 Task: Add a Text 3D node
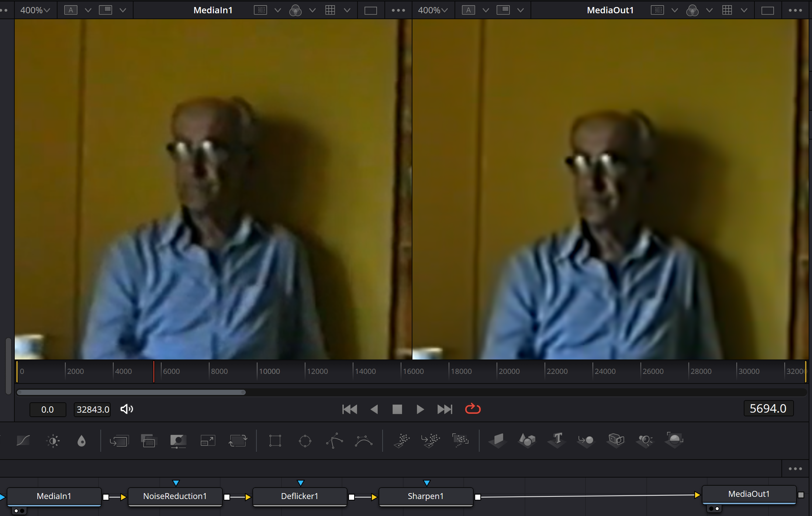click(557, 440)
